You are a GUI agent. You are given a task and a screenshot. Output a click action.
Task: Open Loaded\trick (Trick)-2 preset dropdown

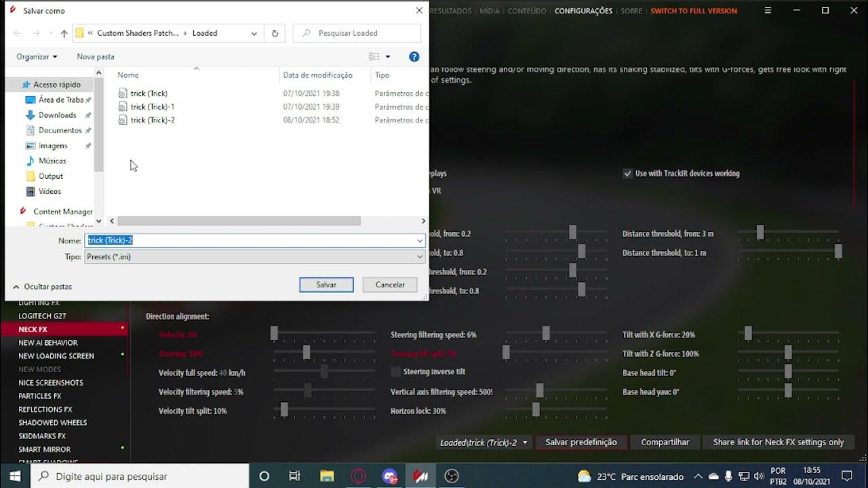tap(484, 443)
